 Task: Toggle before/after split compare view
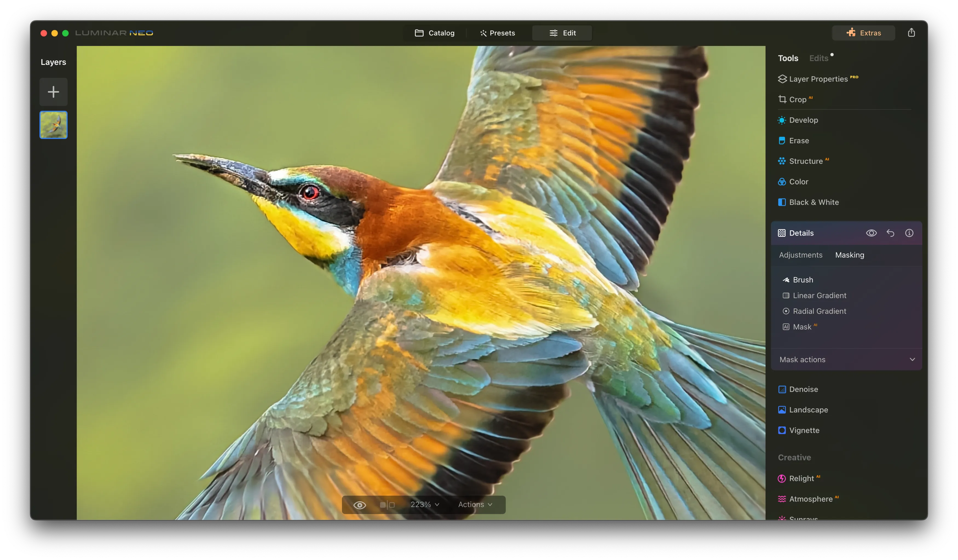387,505
